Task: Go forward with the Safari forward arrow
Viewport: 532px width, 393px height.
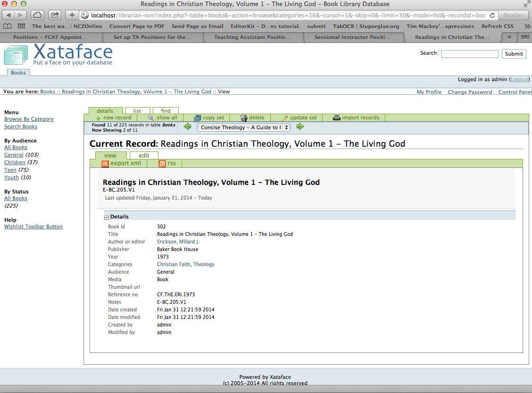Action: [20, 15]
